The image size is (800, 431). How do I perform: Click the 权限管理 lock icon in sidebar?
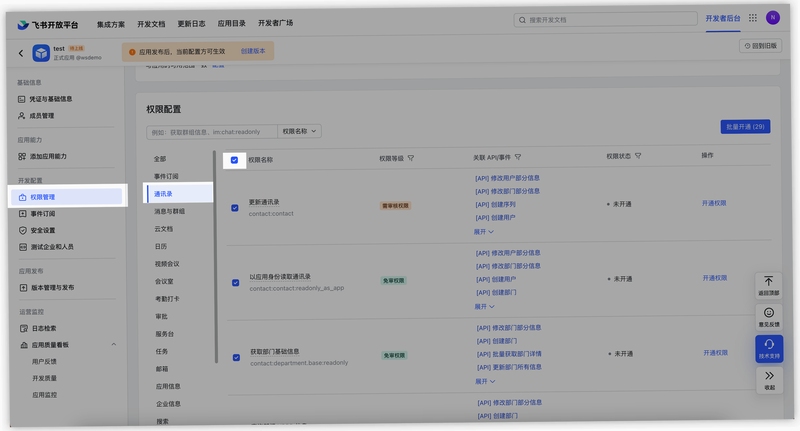(x=22, y=197)
